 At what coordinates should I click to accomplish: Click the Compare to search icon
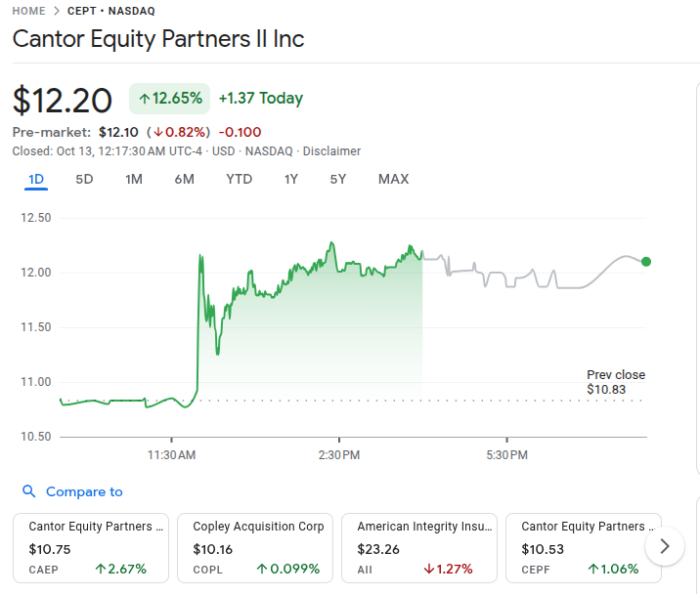click(x=28, y=492)
